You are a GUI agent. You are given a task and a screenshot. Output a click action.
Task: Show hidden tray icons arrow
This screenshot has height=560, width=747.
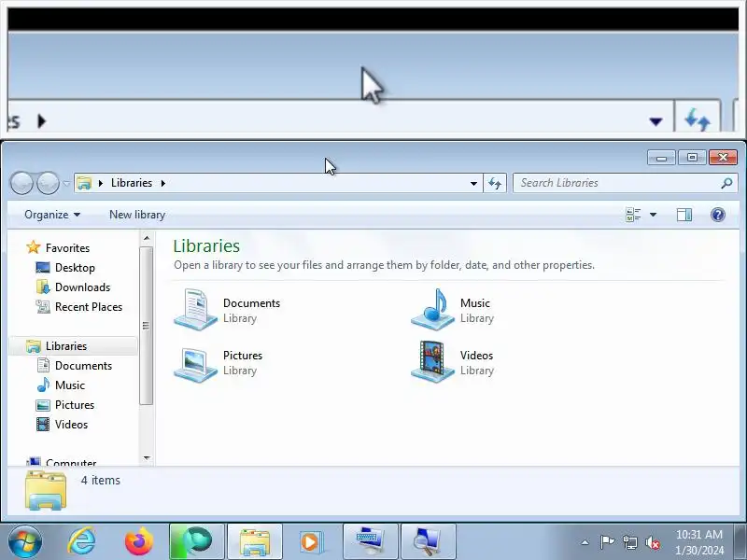[x=585, y=542]
